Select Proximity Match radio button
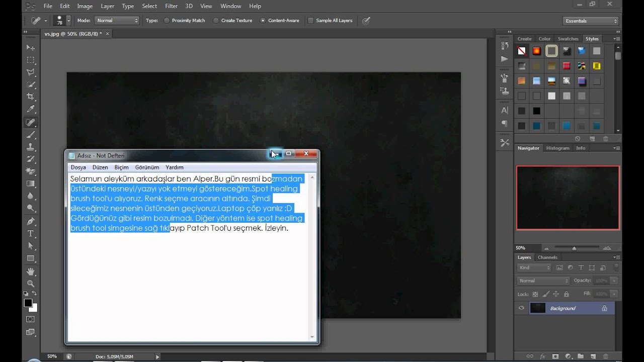Image resolution: width=644 pixels, height=362 pixels. coord(167,21)
